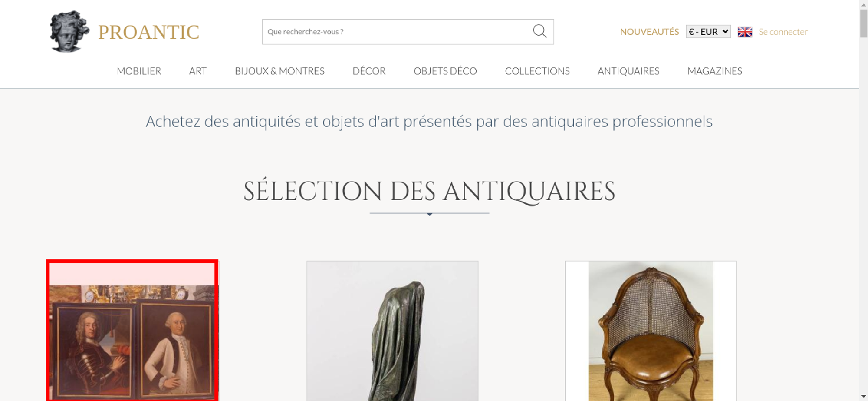The height and width of the screenshot is (401, 868).
Task: Click the PROANTIC brand name
Action: pos(149,32)
